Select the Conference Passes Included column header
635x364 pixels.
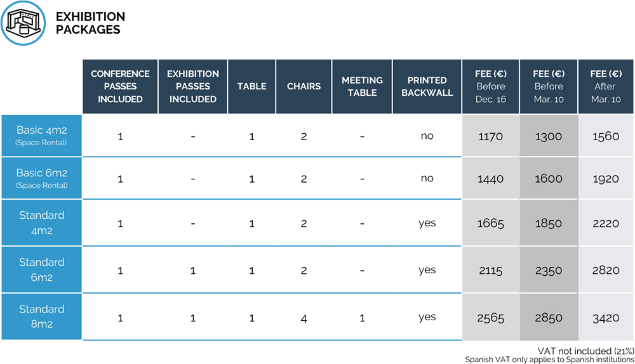pyautogui.click(x=120, y=86)
